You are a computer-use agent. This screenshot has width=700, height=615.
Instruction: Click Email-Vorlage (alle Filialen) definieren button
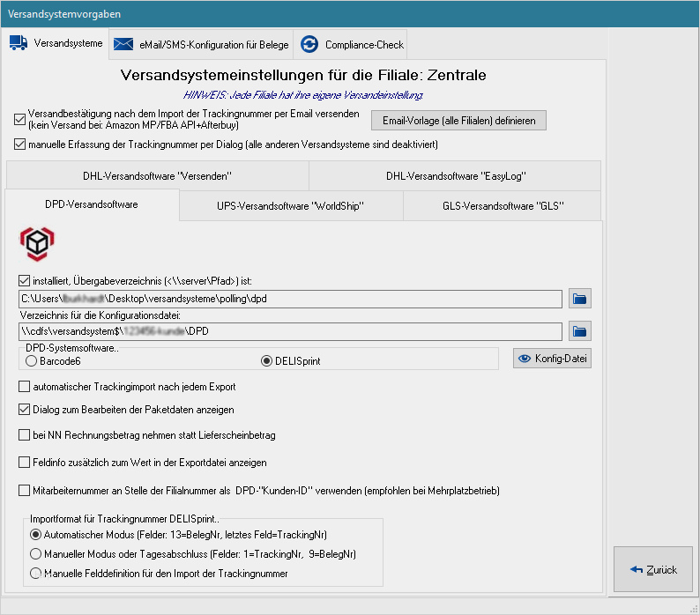coord(458,121)
